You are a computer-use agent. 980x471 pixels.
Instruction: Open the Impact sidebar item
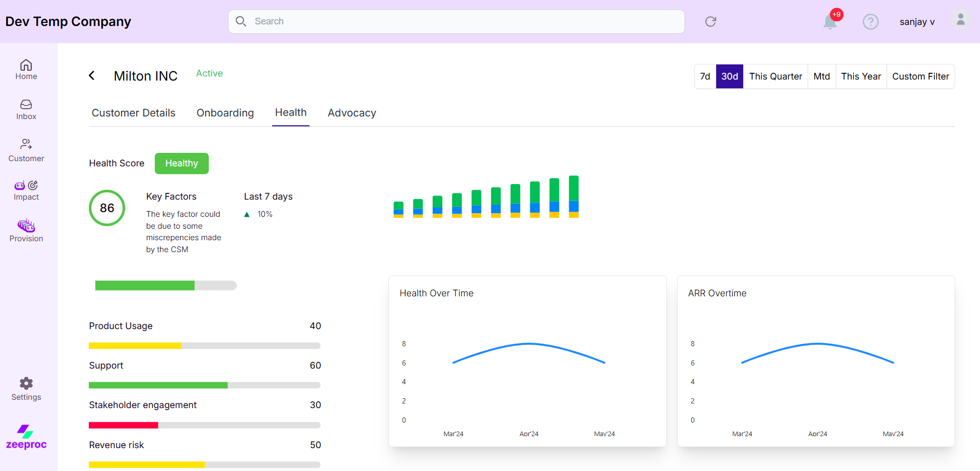click(x=26, y=190)
